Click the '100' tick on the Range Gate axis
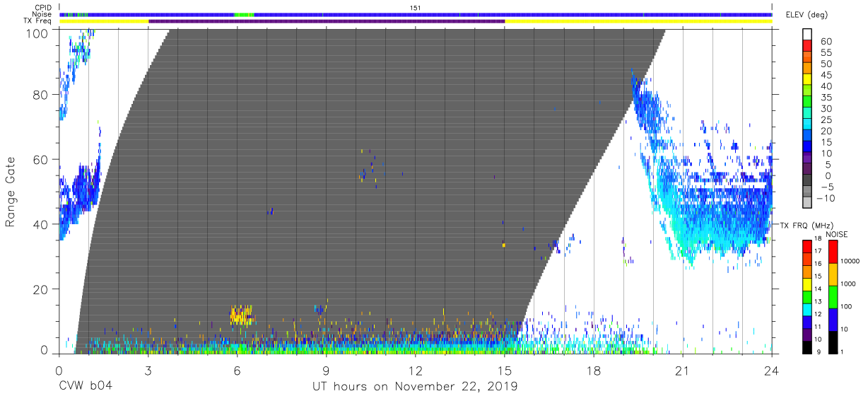868x401 pixels. (x=37, y=33)
